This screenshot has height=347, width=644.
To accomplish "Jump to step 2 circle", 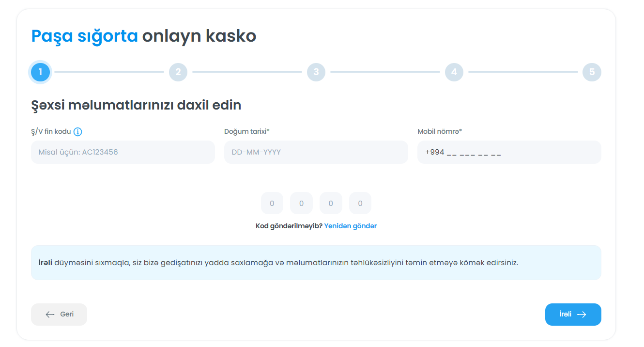I will (x=178, y=72).
